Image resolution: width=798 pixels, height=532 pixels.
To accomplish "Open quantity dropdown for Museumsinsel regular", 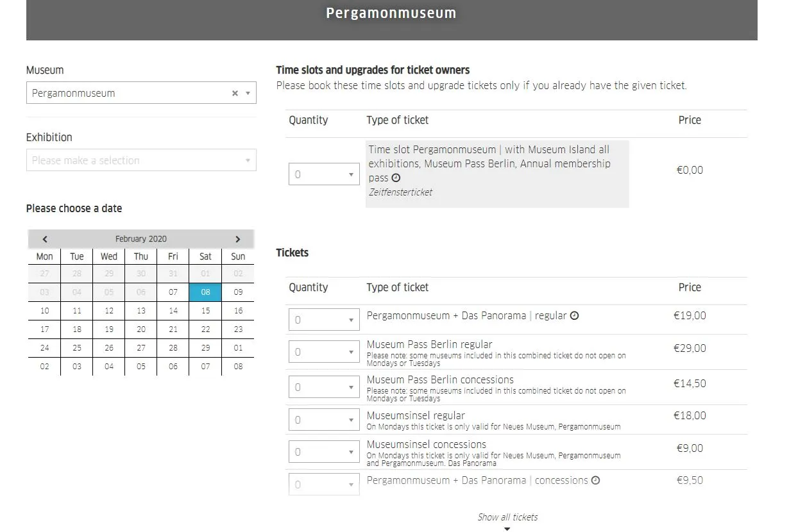I will (324, 420).
